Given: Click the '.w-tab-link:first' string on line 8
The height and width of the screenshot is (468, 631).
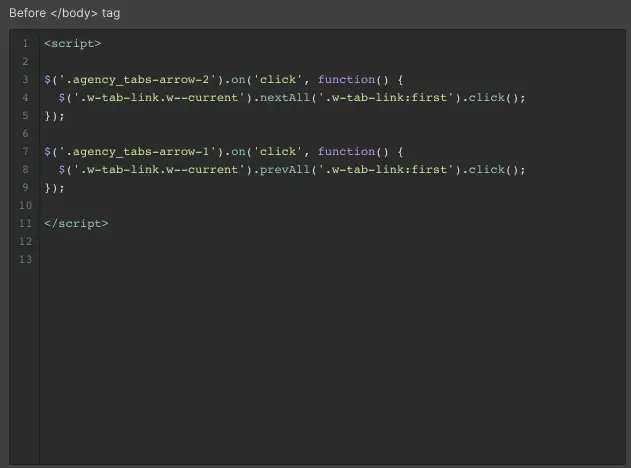Looking at the screenshot, I should point(386,170).
